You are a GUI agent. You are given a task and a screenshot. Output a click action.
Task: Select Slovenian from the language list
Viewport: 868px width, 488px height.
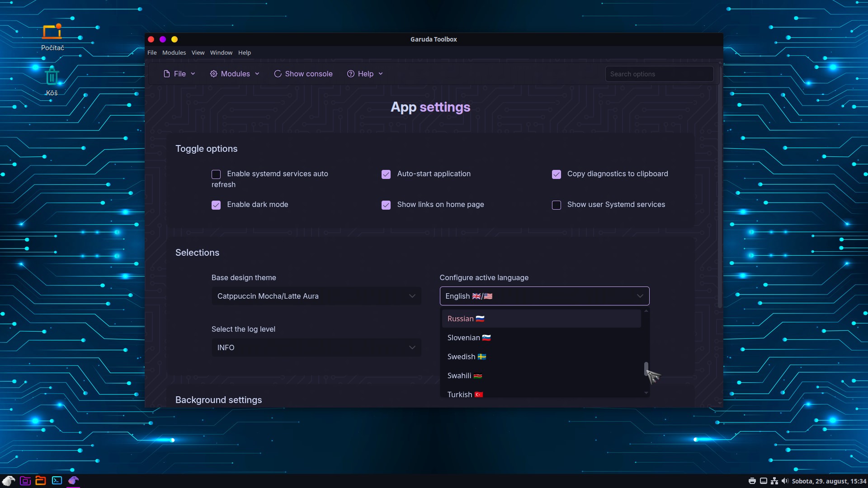(541, 338)
